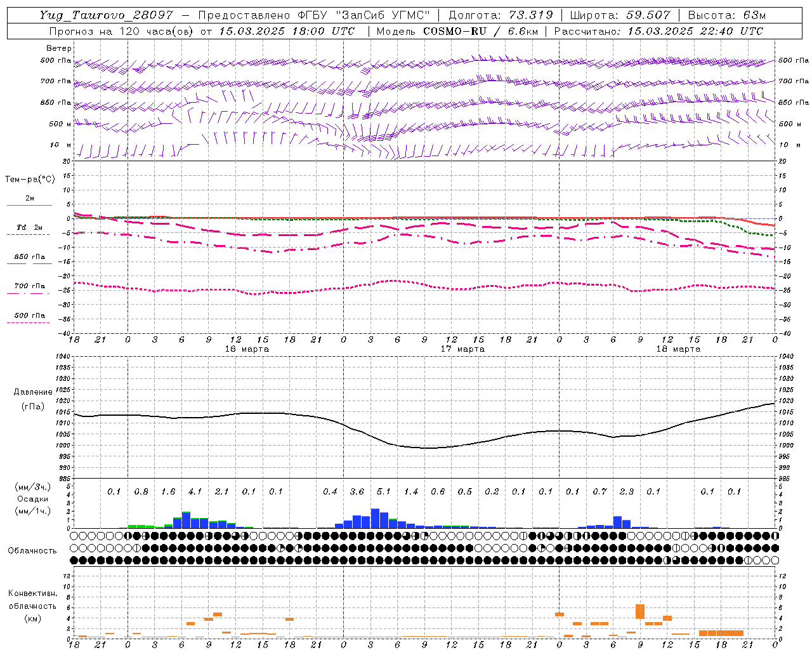
Task: Click the Тем-ра(°C) temperature panel label
Action: tap(30, 180)
